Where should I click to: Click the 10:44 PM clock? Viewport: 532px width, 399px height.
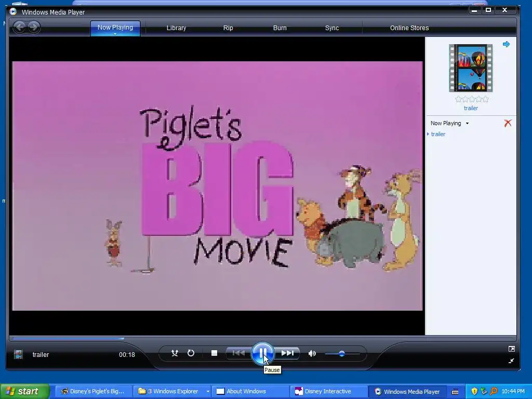pos(513,391)
